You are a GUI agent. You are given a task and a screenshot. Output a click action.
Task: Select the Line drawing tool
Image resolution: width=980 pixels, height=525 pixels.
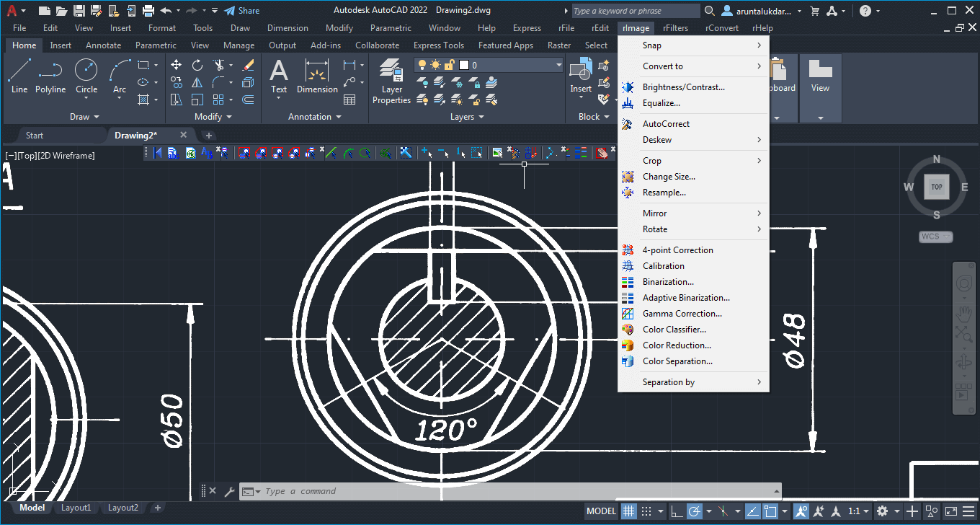click(19, 76)
